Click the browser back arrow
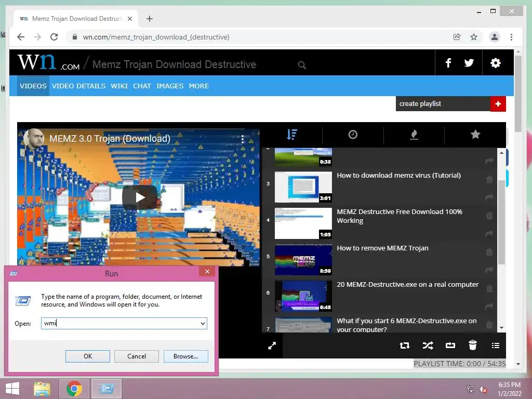The height and width of the screenshot is (399, 532). pyautogui.click(x=21, y=37)
